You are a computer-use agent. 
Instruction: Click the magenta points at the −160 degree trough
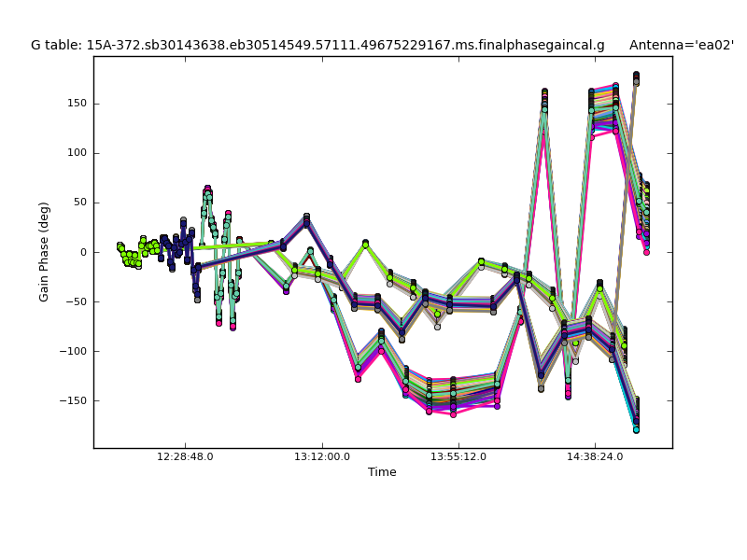tap(453, 413)
